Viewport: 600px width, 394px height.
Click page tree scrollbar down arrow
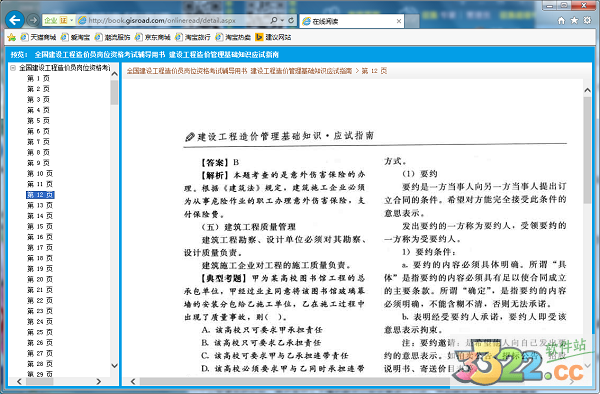click(x=114, y=365)
